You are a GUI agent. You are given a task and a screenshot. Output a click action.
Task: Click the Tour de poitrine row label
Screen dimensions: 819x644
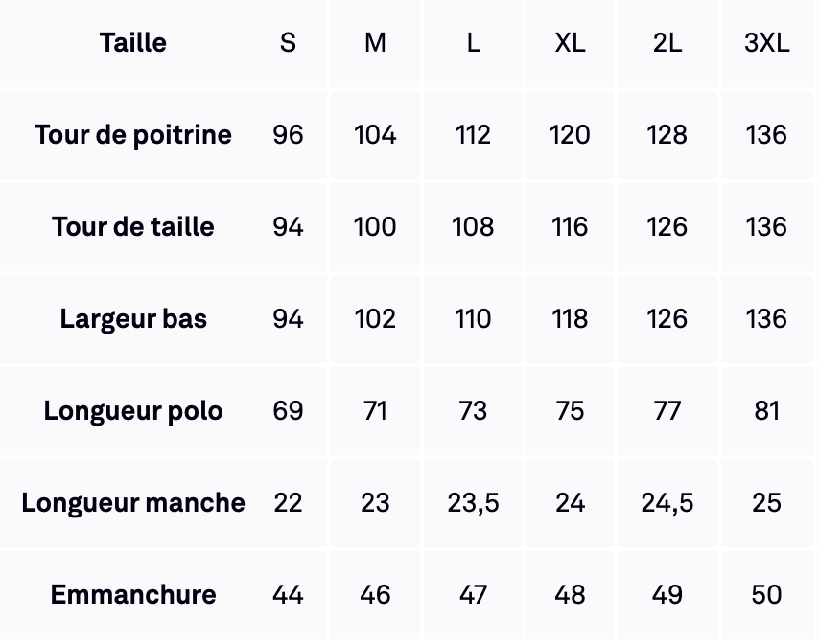(133, 135)
